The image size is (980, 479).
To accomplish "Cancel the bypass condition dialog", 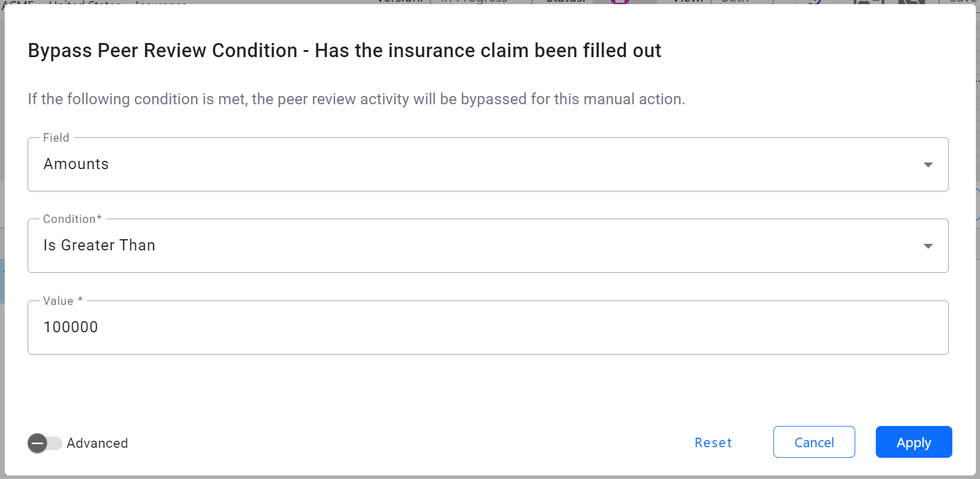I will point(813,442).
